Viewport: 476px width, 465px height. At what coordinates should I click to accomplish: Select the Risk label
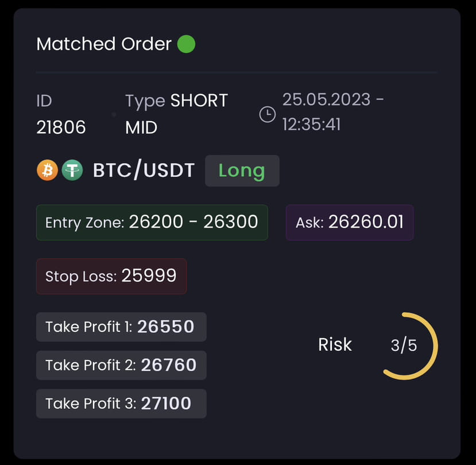click(x=335, y=344)
